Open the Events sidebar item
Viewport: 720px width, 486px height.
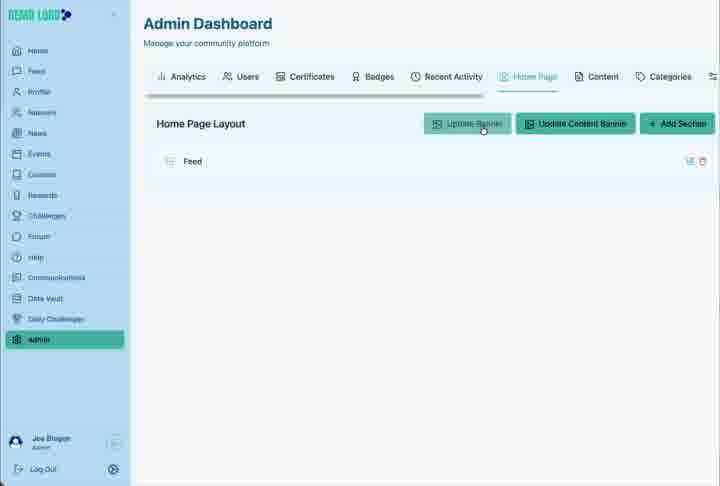pyautogui.click(x=64, y=154)
